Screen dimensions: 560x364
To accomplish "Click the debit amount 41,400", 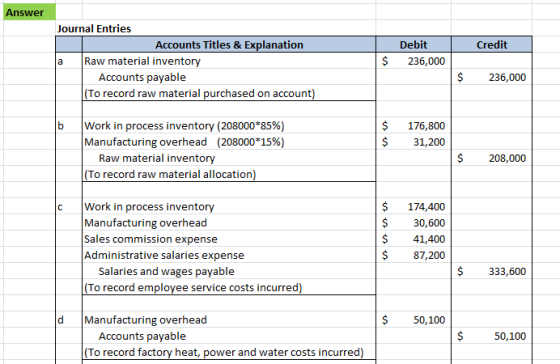I will (x=429, y=239).
